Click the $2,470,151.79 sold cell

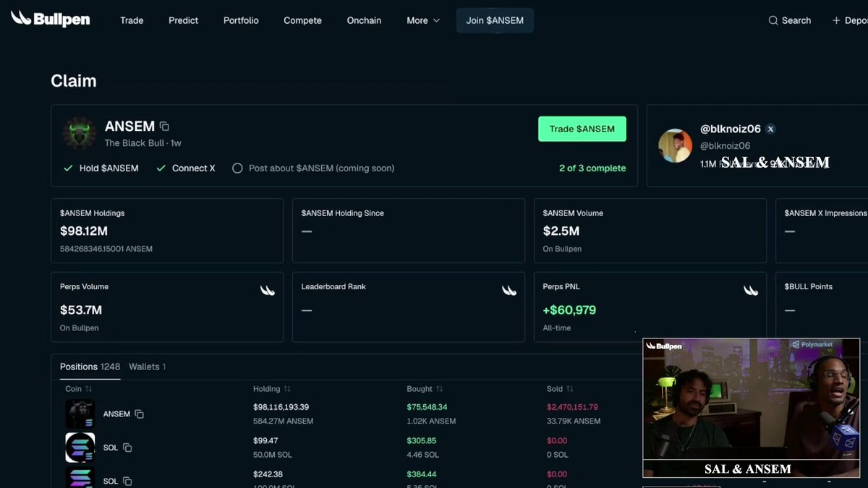coord(572,407)
